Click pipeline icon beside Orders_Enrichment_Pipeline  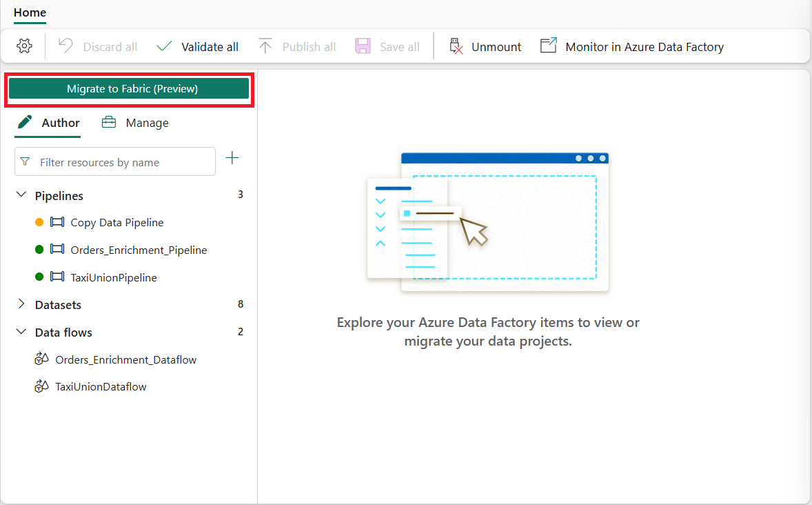(57, 249)
